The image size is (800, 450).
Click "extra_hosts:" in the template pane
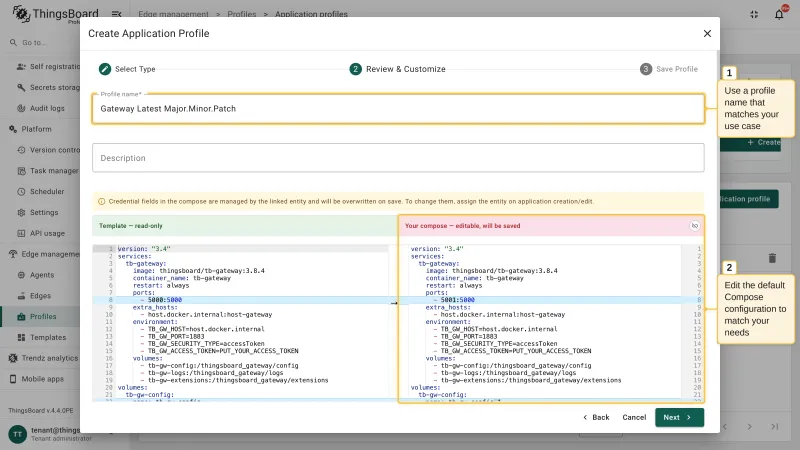[155, 308]
